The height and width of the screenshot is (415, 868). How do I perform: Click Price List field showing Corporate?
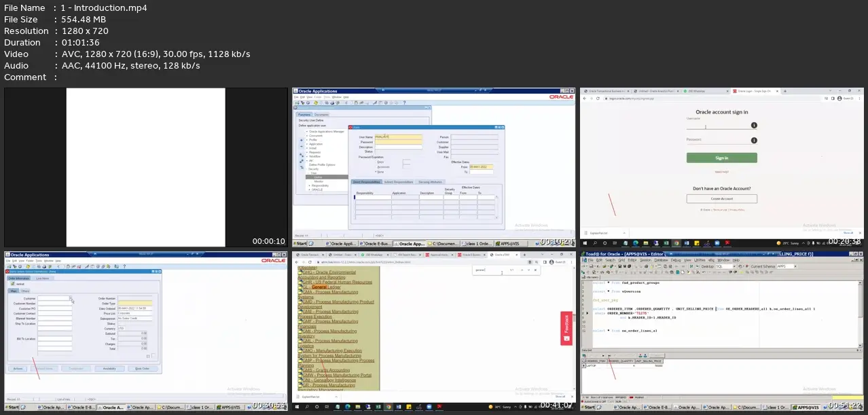click(135, 313)
